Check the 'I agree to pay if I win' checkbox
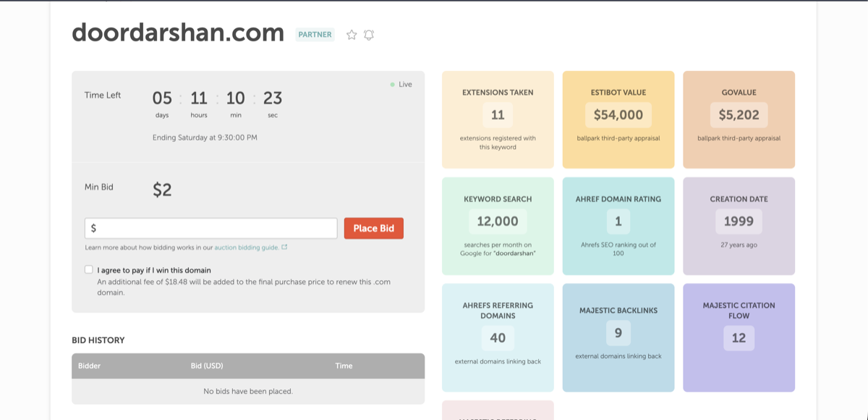This screenshot has height=420, width=868. [88, 269]
